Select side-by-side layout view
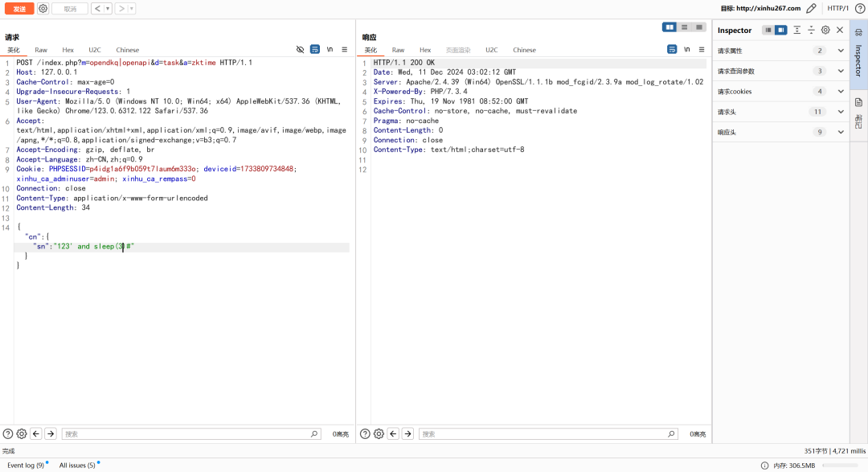This screenshot has width=868, height=472. click(x=669, y=27)
